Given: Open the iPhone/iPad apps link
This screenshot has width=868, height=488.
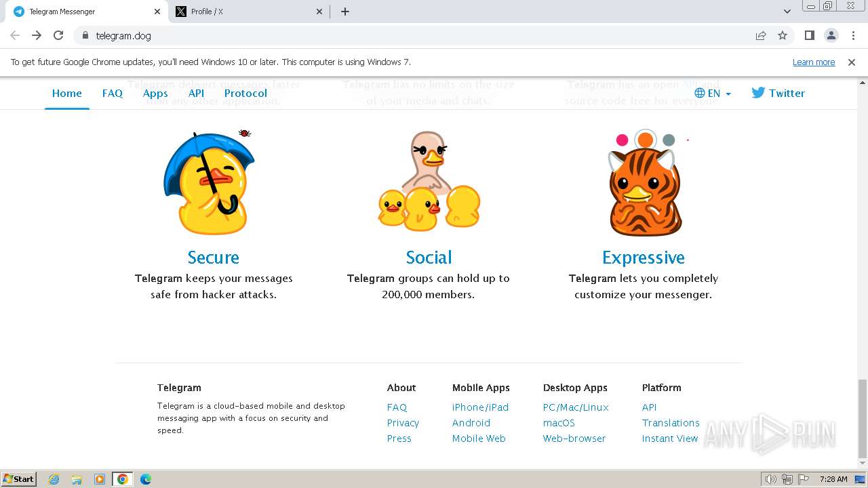Looking at the screenshot, I should [x=480, y=407].
